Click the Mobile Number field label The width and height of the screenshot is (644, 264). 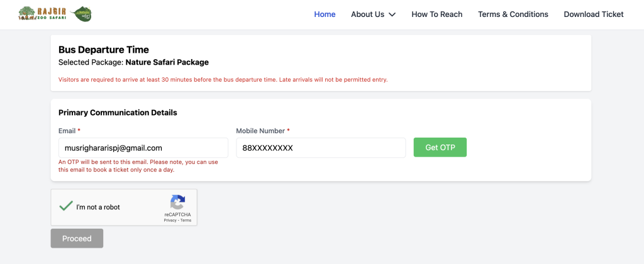[x=260, y=131]
